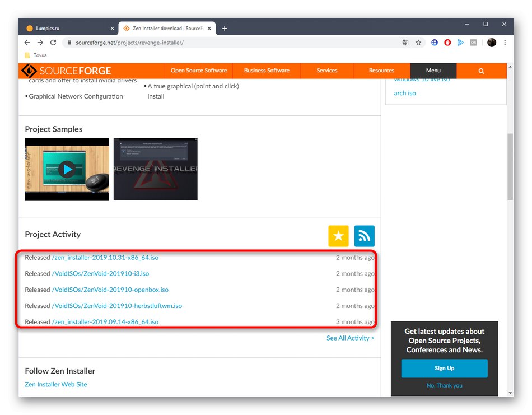Click Graphical Network Configuration text
The height and width of the screenshot is (415, 532).
pyautogui.click(x=76, y=96)
